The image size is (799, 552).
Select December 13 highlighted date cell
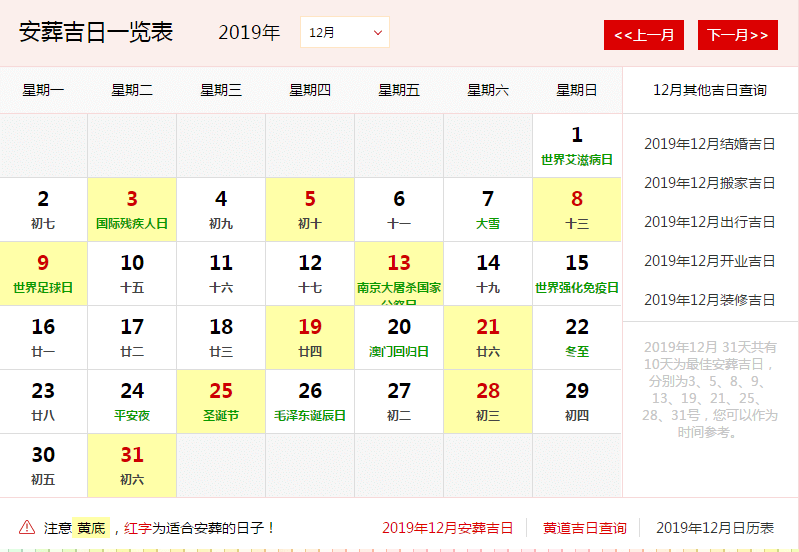point(399,274)
